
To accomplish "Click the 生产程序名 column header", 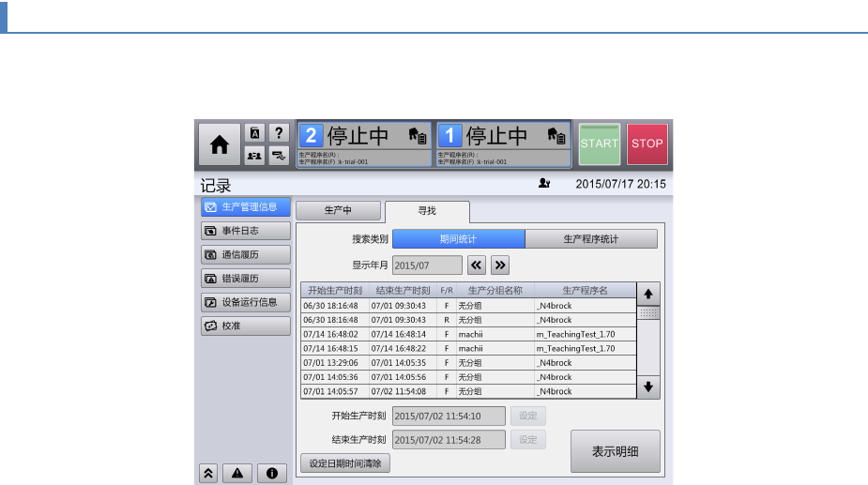I will 586,291.
